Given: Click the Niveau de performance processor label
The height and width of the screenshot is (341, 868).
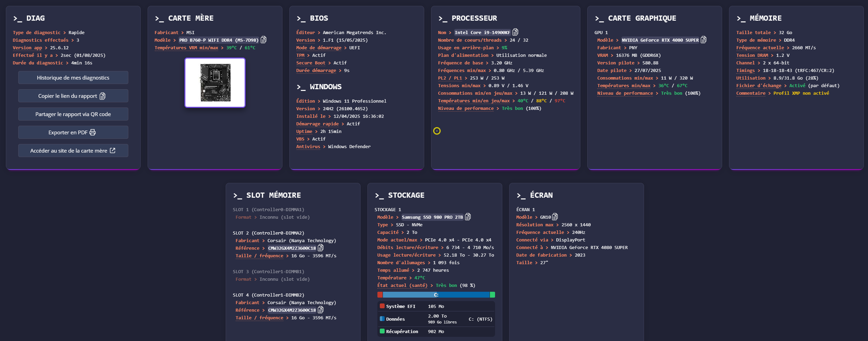Looking at the screenshot, I should pos(465,108).
